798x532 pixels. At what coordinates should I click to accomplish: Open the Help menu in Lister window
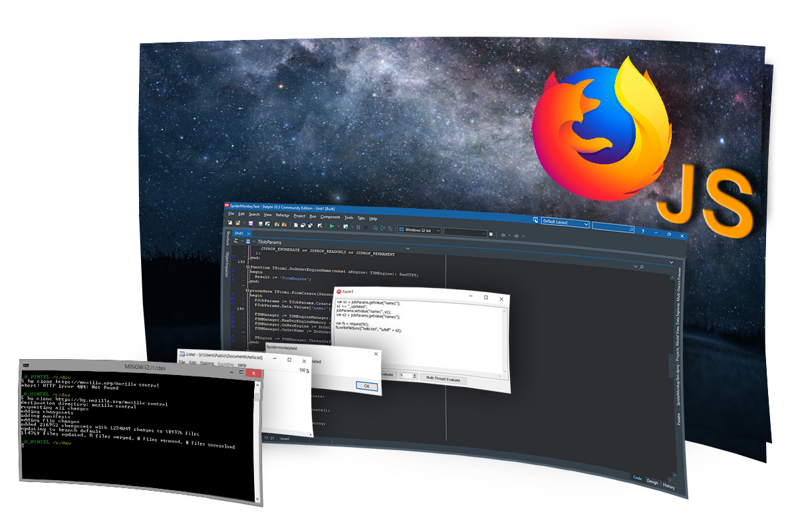[242, 365]
